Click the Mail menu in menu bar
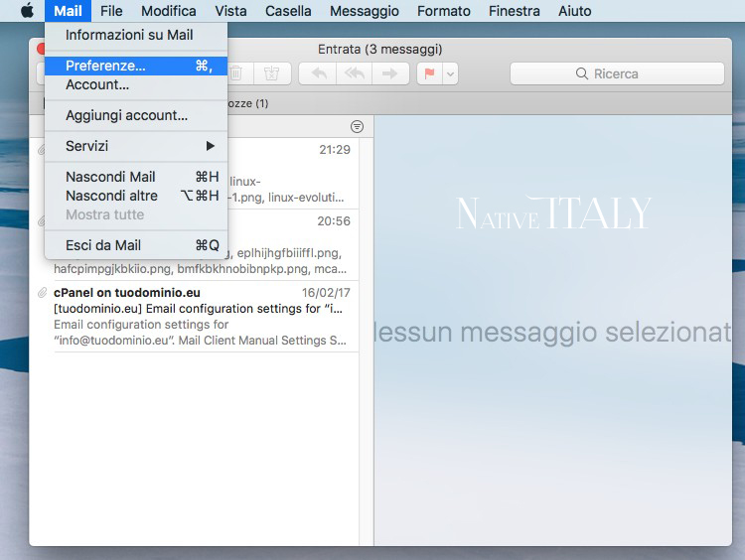 point(68,11)
